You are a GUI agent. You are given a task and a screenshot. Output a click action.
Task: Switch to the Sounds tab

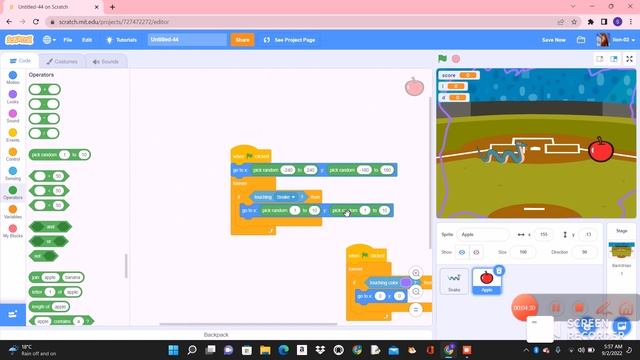tap(106, 62)
